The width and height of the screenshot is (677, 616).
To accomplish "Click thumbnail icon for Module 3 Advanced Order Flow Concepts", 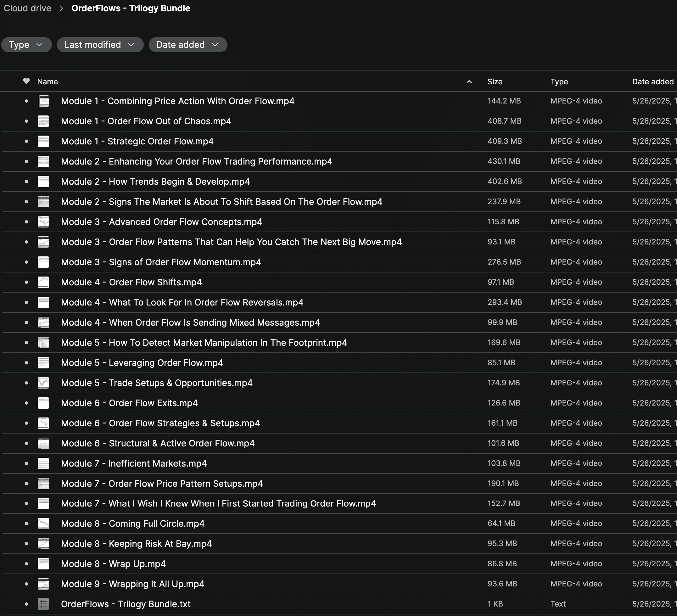I will click(x=43, y=222).
